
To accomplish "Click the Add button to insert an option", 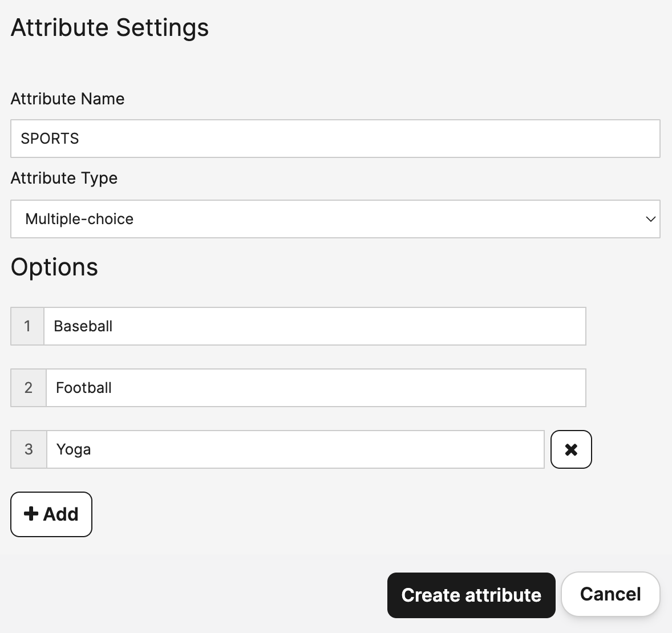I will (x=51, y=514).
